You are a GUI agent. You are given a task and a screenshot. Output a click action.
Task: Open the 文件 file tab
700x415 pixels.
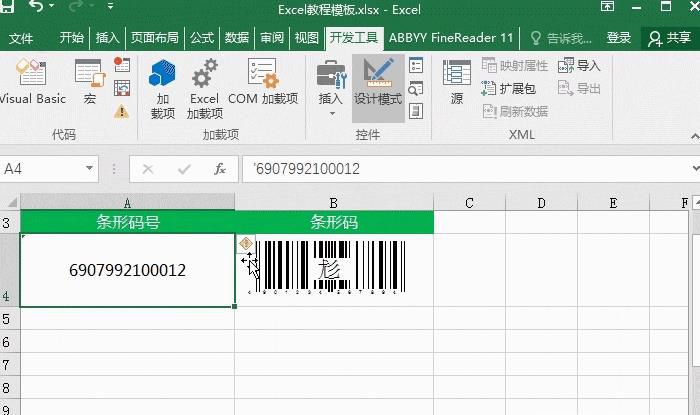click(21, 38)
